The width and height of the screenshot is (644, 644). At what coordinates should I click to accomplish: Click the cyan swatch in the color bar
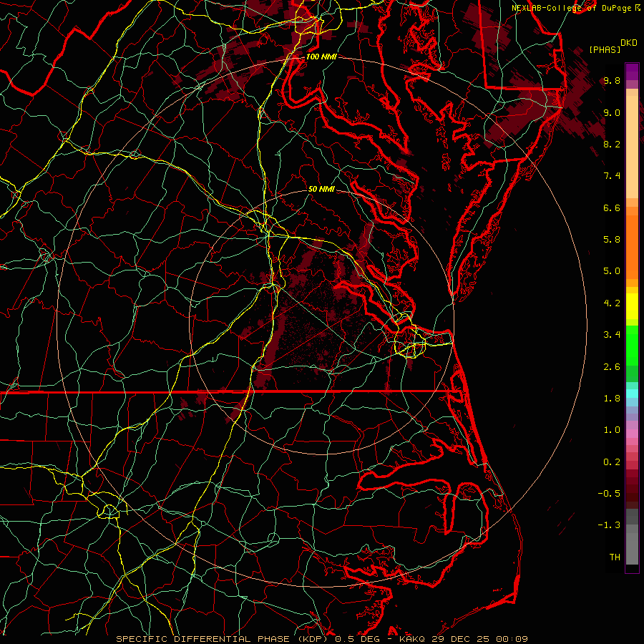click(x=632, y=394)
